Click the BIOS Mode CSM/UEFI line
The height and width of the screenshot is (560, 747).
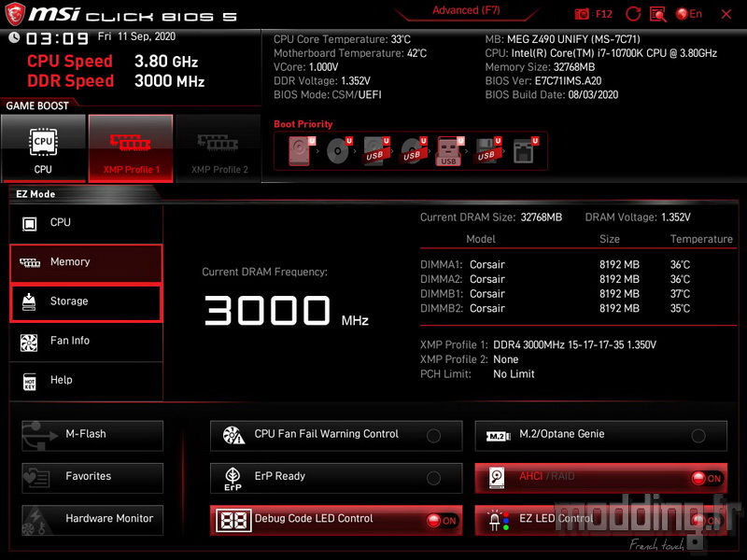[x=328, y=95]
